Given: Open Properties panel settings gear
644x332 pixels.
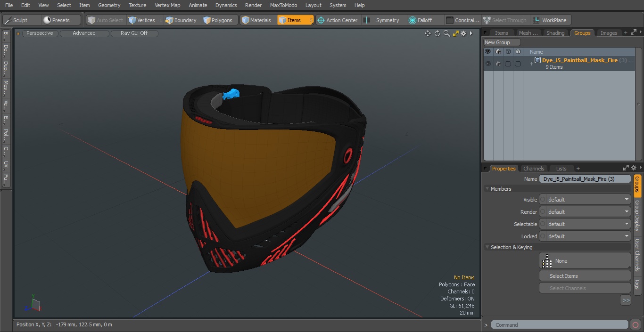Looking at the screenshot, I should click(634, 168).
